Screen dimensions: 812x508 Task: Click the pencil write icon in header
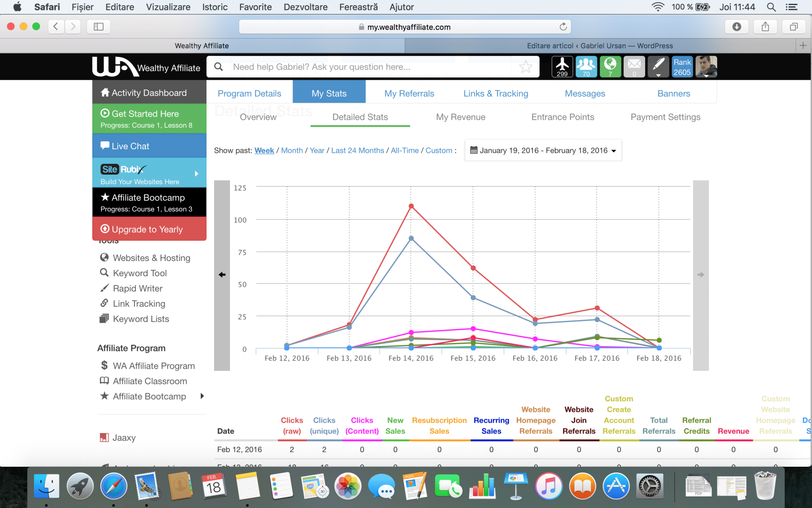[658, 67]
